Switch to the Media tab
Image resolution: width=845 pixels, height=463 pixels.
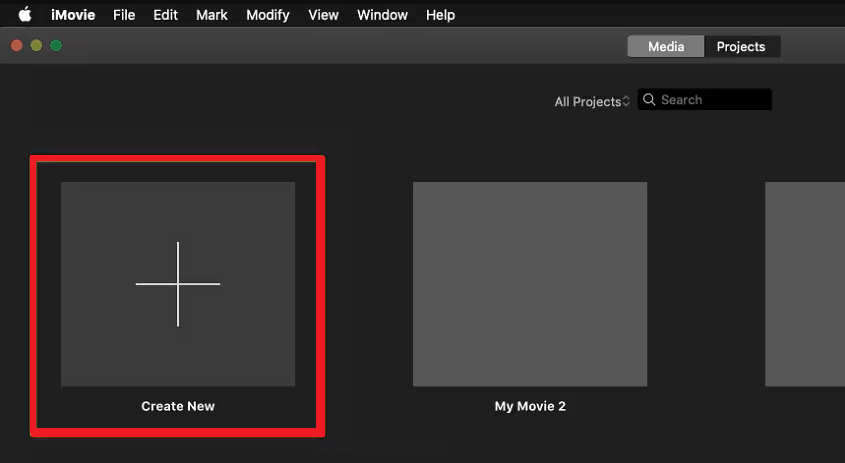pyautogui.click(x=666, y=46)
